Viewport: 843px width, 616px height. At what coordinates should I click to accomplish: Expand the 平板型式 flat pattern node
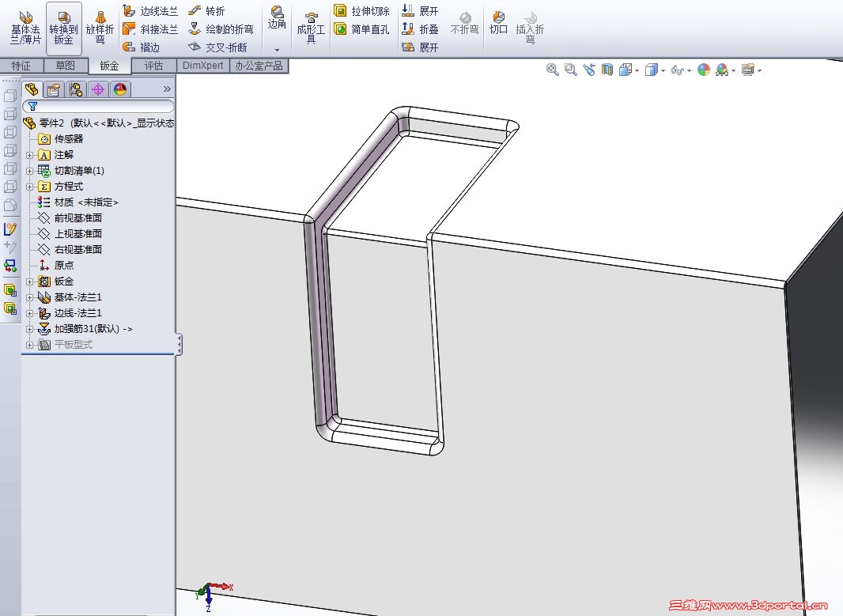tap(29, 345)
